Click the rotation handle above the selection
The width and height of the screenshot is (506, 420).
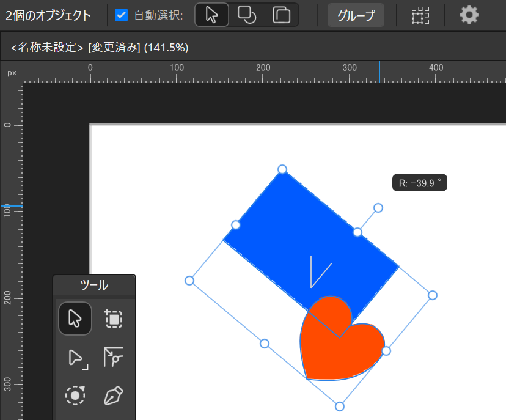[x=378, y=208]
